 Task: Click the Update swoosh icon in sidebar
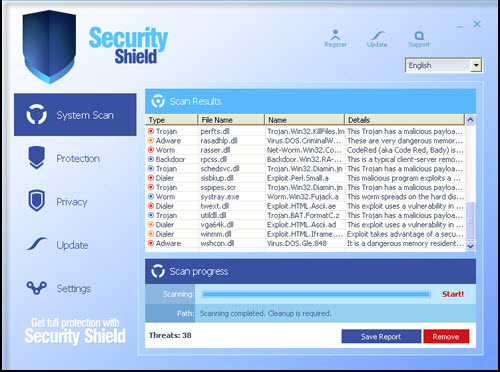[36, 244]
